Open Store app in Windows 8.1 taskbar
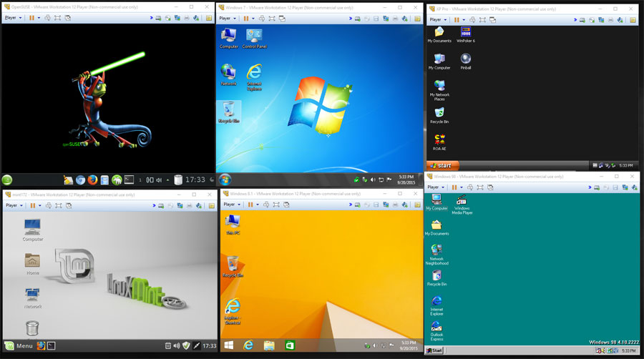The width and height of the screenshot is (644, 359). click(290, 345)
